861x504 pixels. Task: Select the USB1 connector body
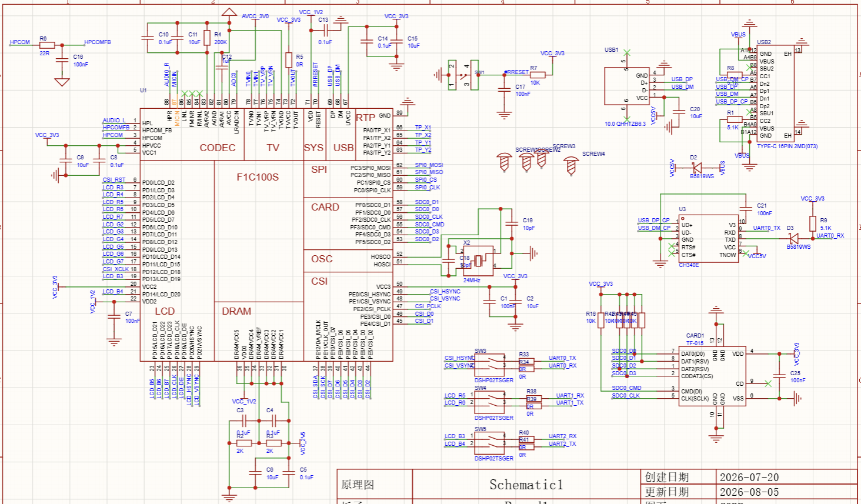[627, 86]
